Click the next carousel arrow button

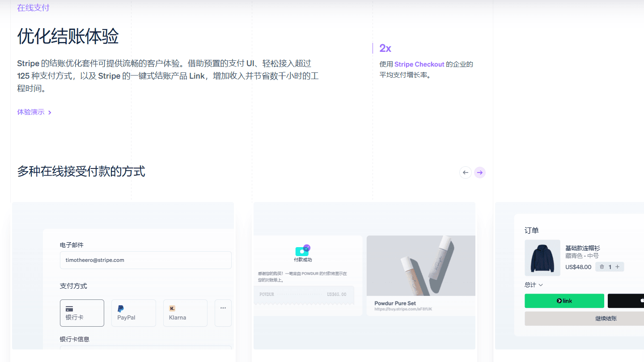click(480, 173)
